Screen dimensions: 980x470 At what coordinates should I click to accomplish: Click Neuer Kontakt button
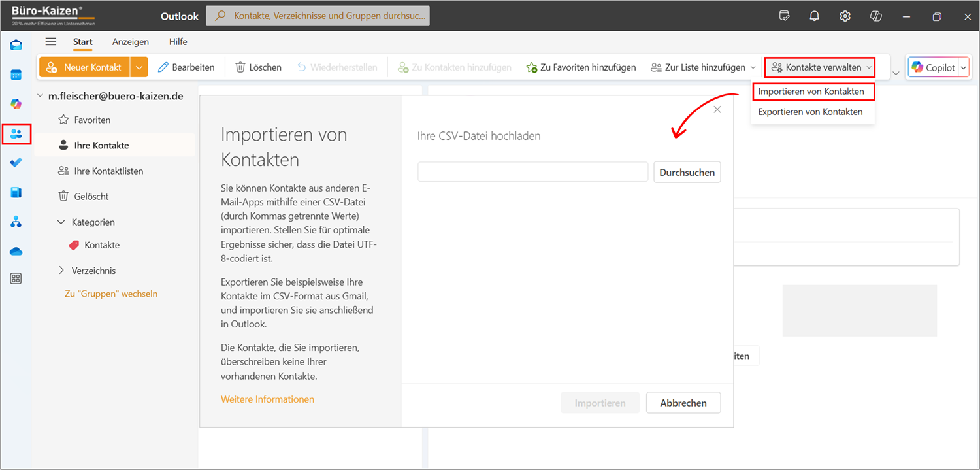pos(84,67)
